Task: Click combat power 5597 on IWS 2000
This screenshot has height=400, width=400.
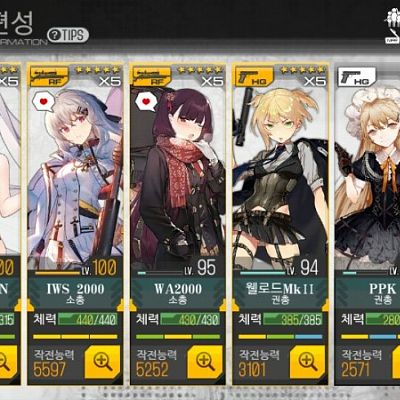Action: click(49, 370)
